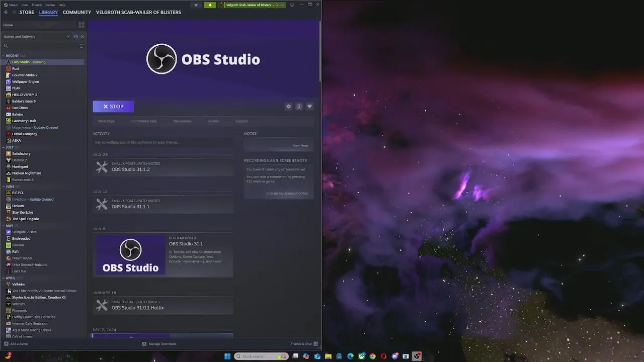Open Opera browser from the taskbar
The image size is (644, 362).
[383, 356]
